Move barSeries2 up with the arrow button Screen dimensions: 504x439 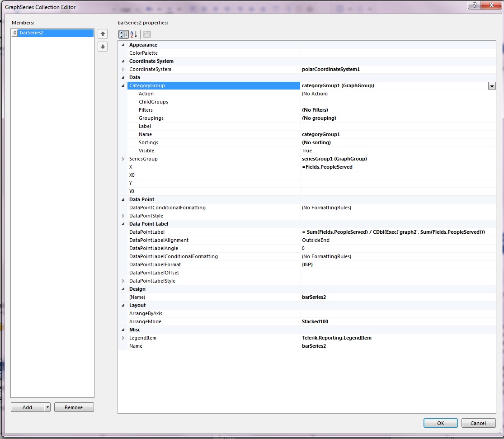point(103,34)
